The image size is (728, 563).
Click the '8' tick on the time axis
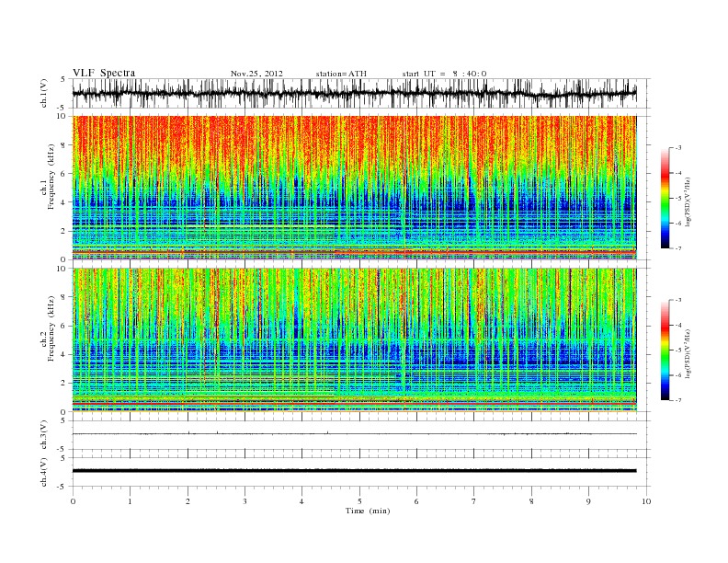[531, 501]
